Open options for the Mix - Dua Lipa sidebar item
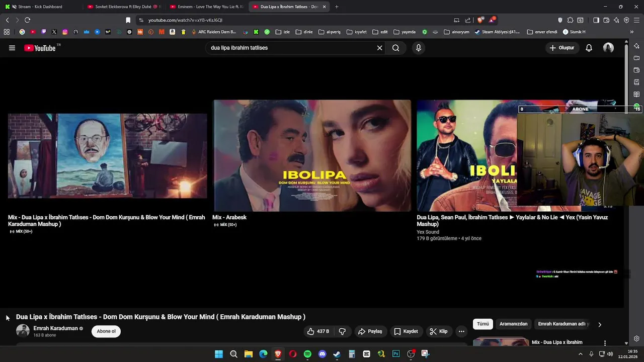644x362 pixels. click(605, 343)
